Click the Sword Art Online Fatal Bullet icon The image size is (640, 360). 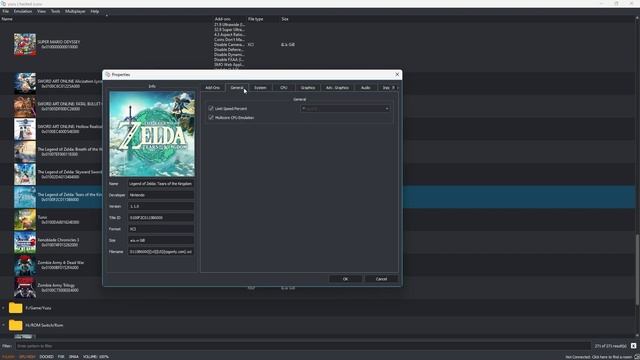pyautogui.click(x=25, y=106)
